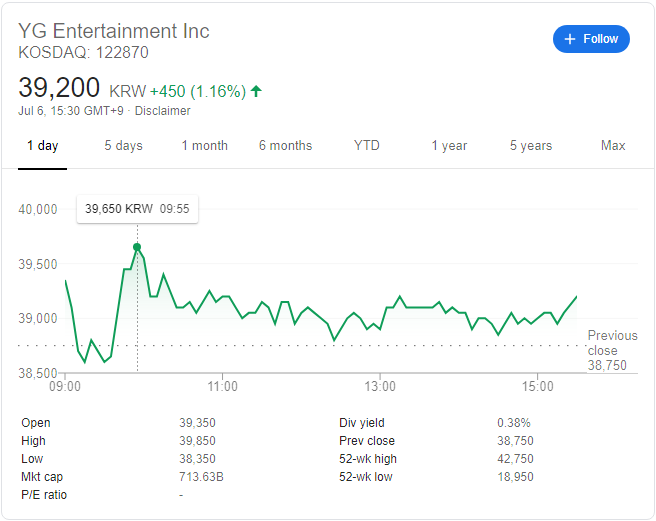
Task: Click the 38,500 y-axis label
Action: pyautogui.click(x=38, y=372)
